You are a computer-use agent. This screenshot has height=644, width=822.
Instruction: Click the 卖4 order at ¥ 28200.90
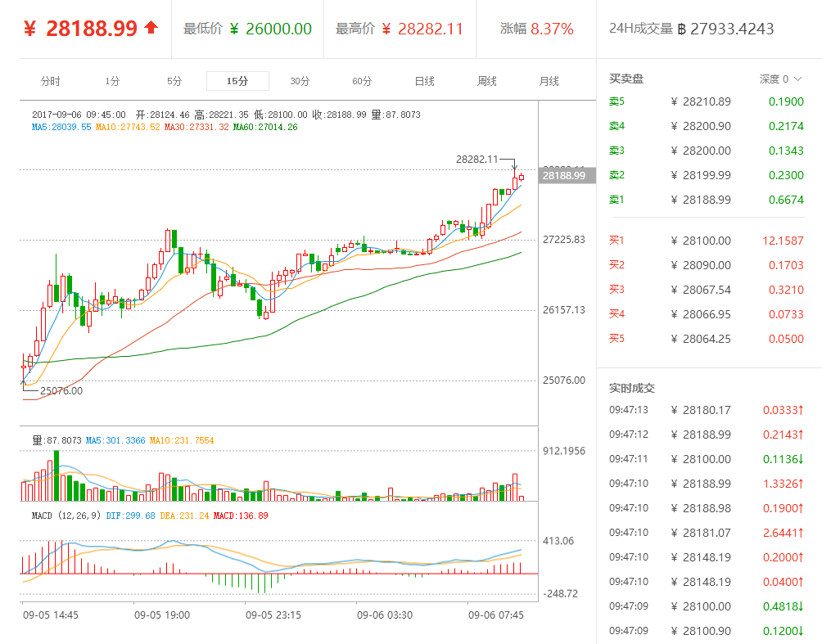(x=707, y=126)
